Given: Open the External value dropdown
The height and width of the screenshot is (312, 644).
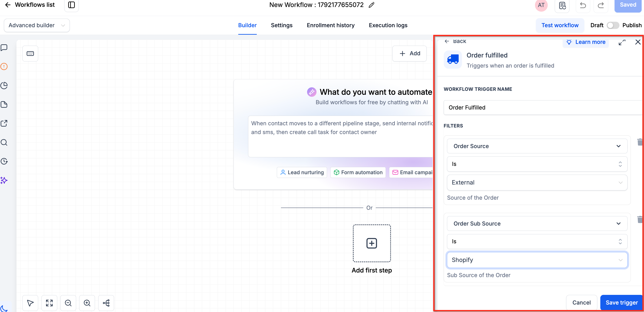Looking at the screenshot, I should click(x=537, y=183).
